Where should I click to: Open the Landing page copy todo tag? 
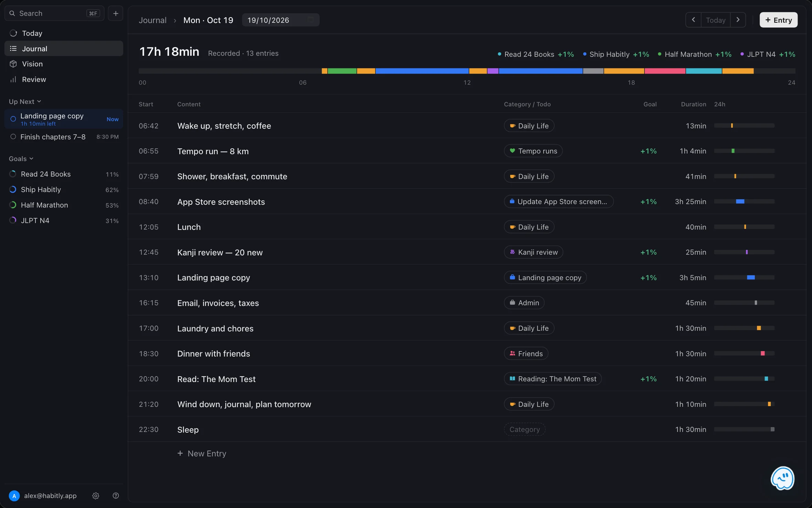click(x=545, y=278)
